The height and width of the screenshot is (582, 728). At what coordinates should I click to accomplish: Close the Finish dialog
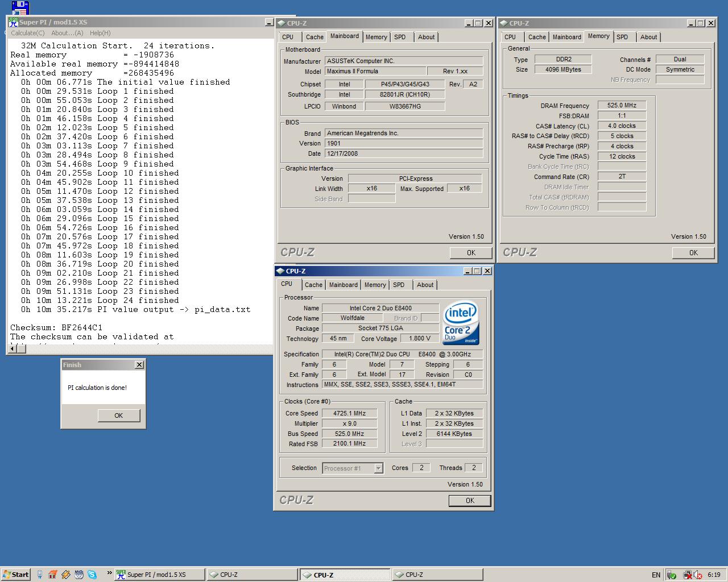coord(139,365)
